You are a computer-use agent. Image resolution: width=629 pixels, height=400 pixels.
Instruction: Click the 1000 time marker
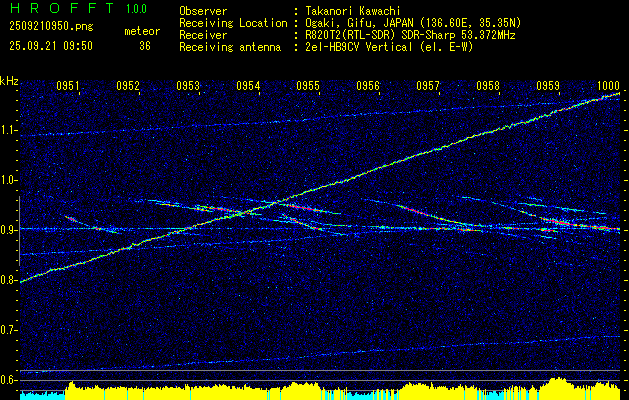point(608,86)
